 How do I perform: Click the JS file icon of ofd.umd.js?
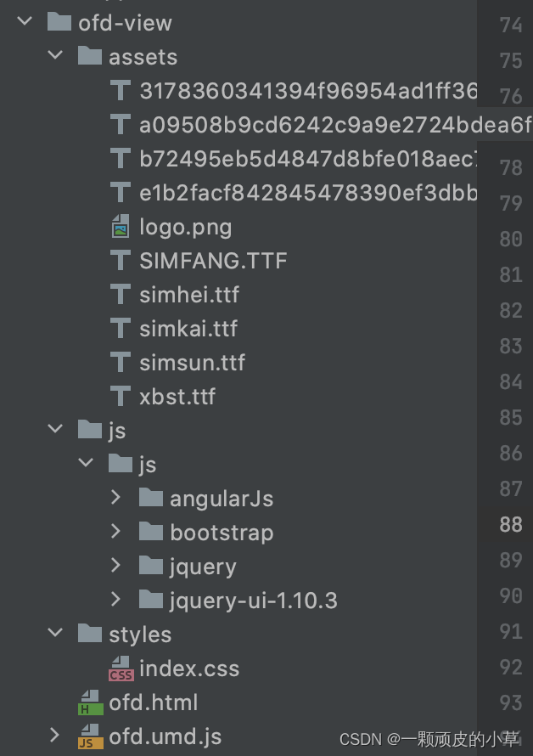pos(91,736)
